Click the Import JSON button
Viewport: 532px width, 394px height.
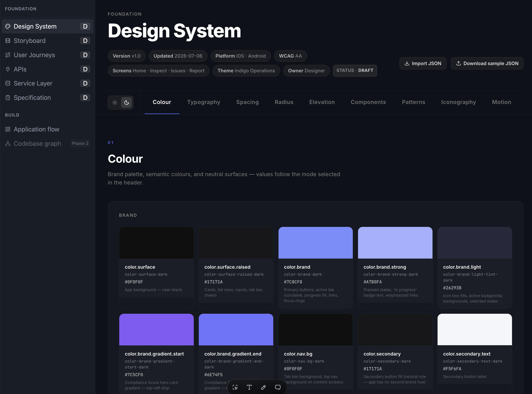[423, 64]
